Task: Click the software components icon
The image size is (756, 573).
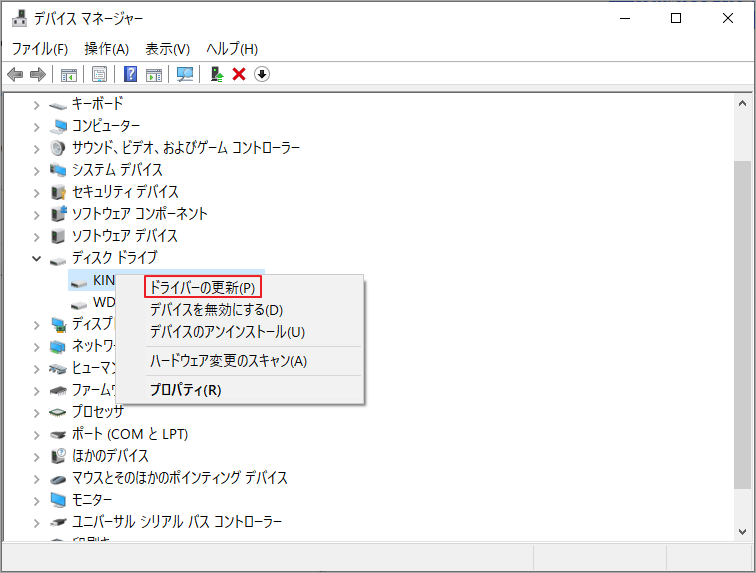Action: click(58, 214)
